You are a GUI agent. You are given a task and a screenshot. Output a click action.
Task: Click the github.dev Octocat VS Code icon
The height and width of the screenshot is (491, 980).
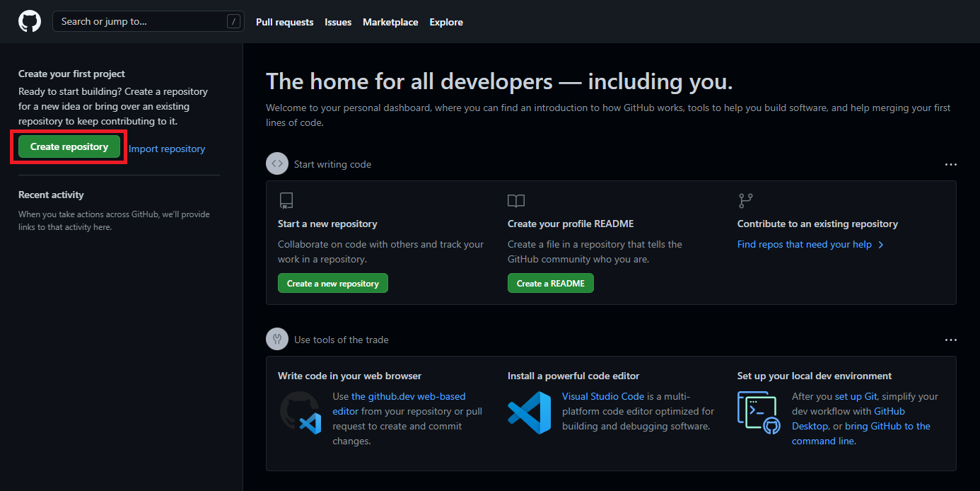coord(301,412)
